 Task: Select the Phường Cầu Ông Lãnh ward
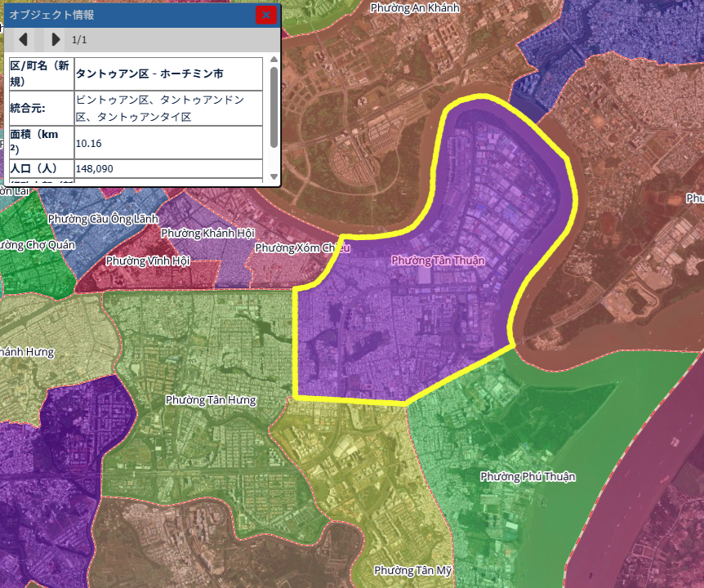(x=103, y=219)
